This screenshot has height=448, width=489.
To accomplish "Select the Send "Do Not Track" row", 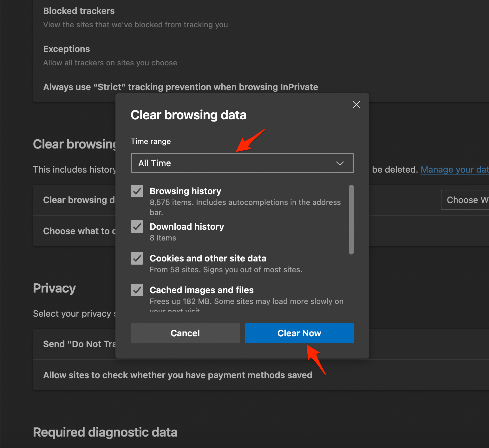I will [x=79, y=344].
